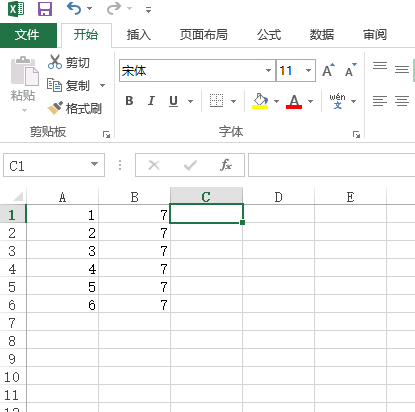Switch to the 开始 ribbon tab

(86, 35)
